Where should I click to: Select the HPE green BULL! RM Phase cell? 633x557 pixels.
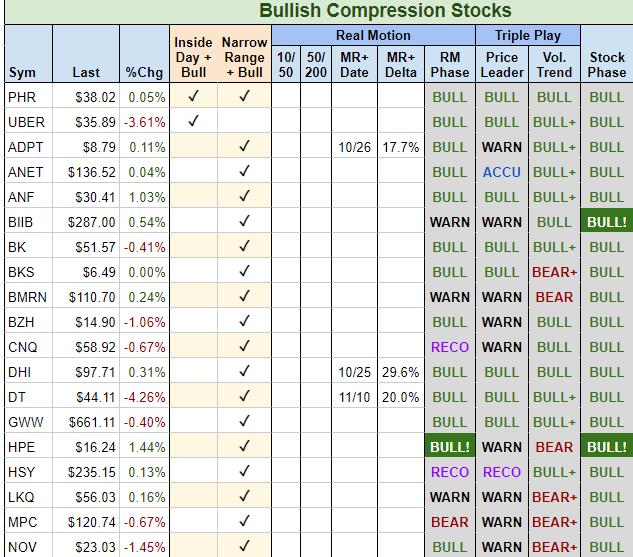point(449,447)
